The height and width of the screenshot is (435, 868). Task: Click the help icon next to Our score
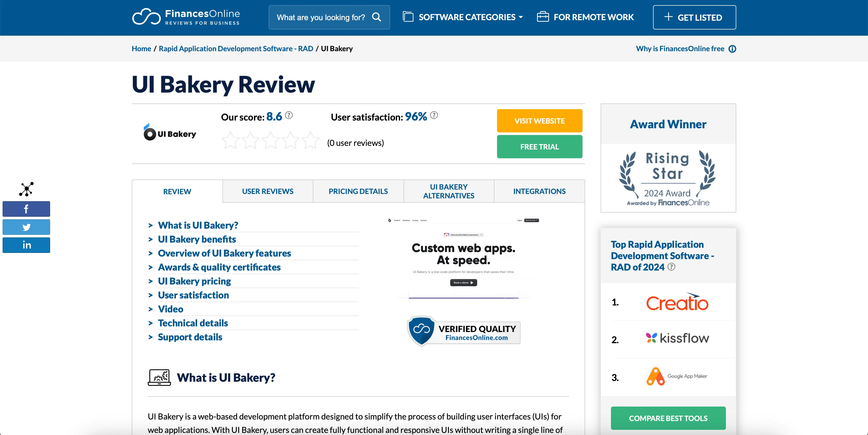[x=289, y=115]
